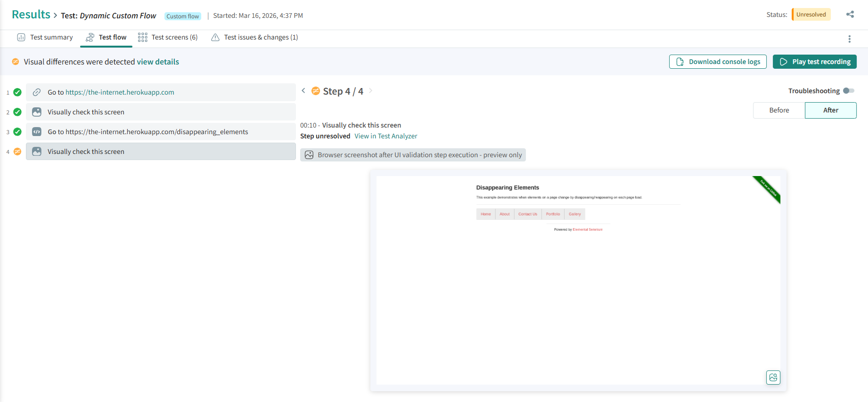The image size is (868, 402).
Task: Go to previous step using left chevron
Action: pos(303,91)
